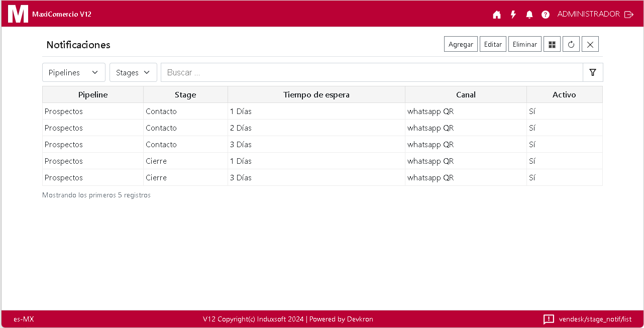Log out using the exit icon
Screen dimensions: 644x328
point(629,15)
